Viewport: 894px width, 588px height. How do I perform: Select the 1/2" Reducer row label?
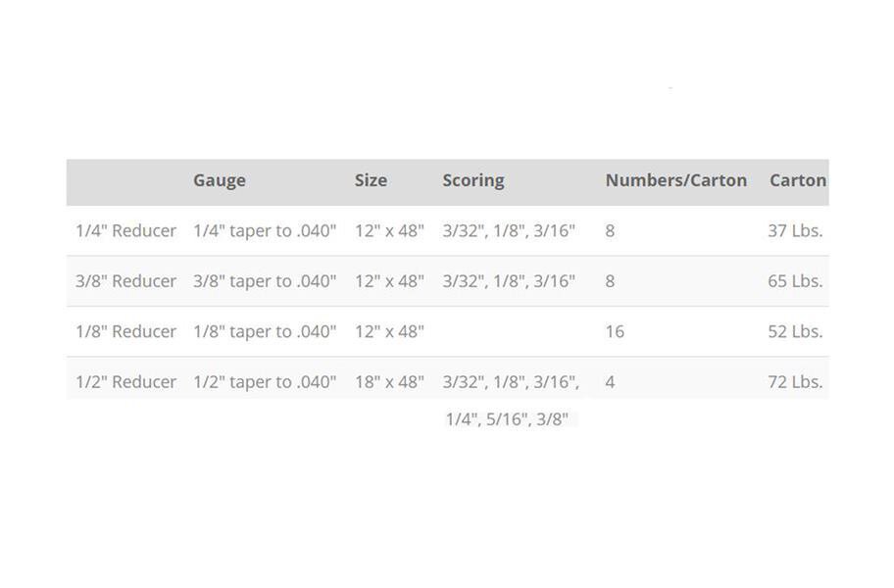pyautogui.click(x=125, y=382)
